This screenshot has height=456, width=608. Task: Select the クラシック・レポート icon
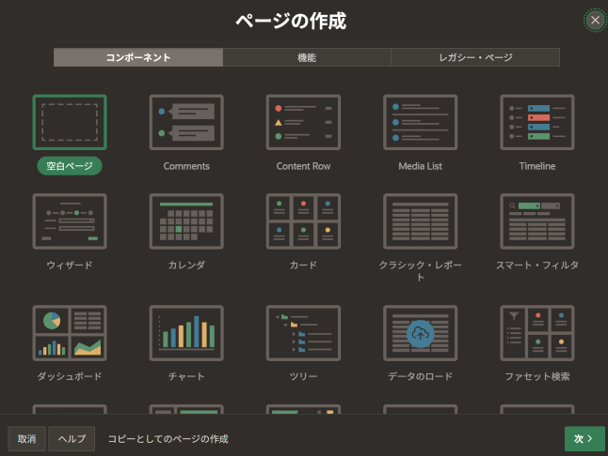click(x=420, y=221)
